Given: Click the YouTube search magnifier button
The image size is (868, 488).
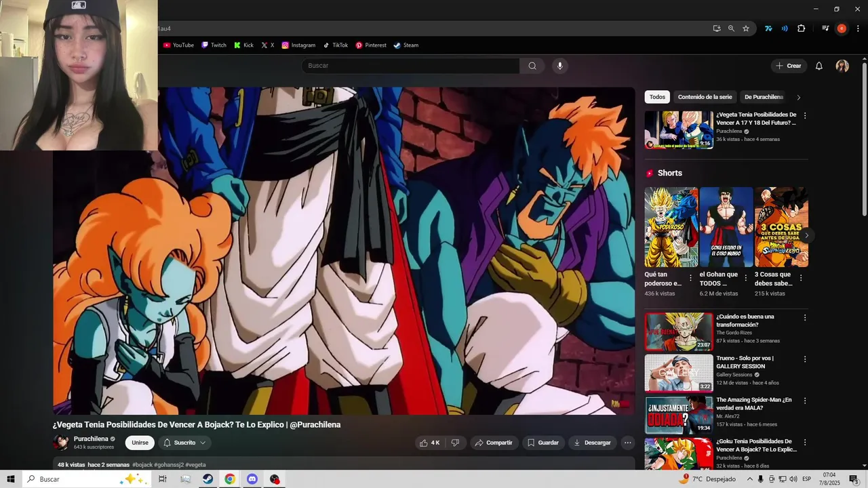Looking at the screenshot, I should [x=532, y=66].
